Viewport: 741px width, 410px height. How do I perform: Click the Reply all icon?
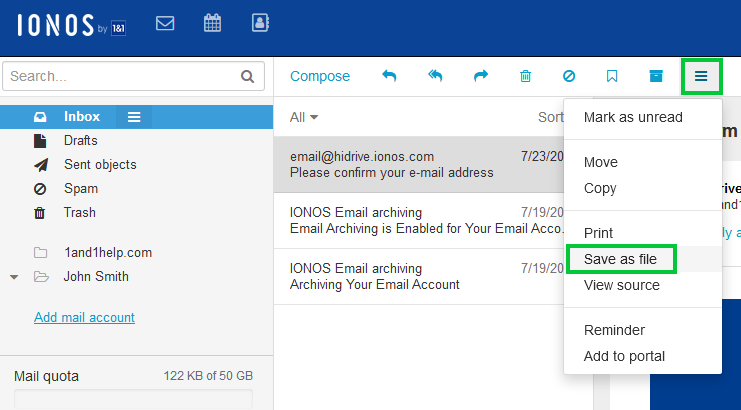point(435,76)
